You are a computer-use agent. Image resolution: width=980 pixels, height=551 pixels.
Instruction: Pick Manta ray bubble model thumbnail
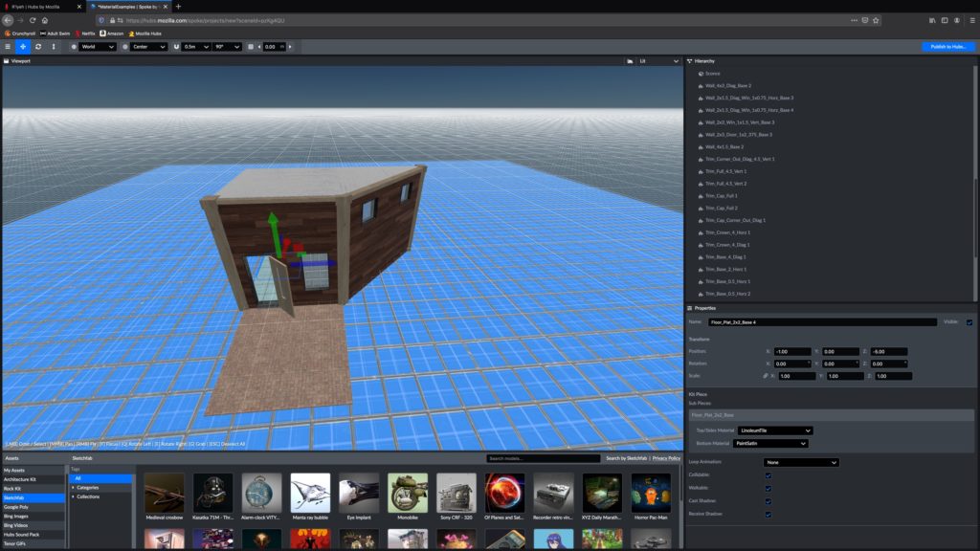pyautogui.click(x=310, y=493)
